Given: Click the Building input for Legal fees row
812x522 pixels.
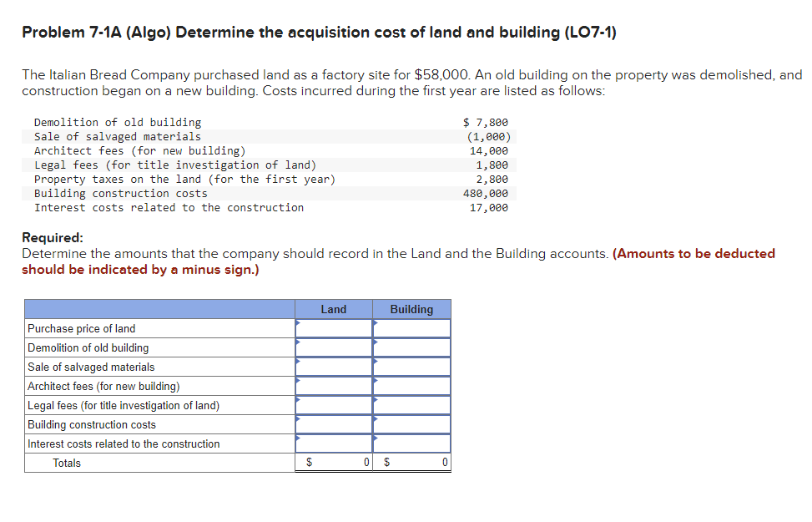Looking at the screenshot, I should coord(413,405).
